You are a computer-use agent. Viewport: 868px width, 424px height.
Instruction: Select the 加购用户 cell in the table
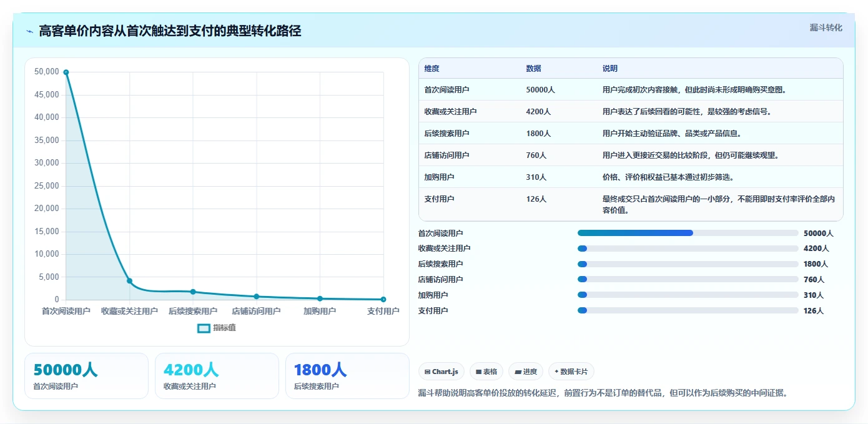(439, 177)
